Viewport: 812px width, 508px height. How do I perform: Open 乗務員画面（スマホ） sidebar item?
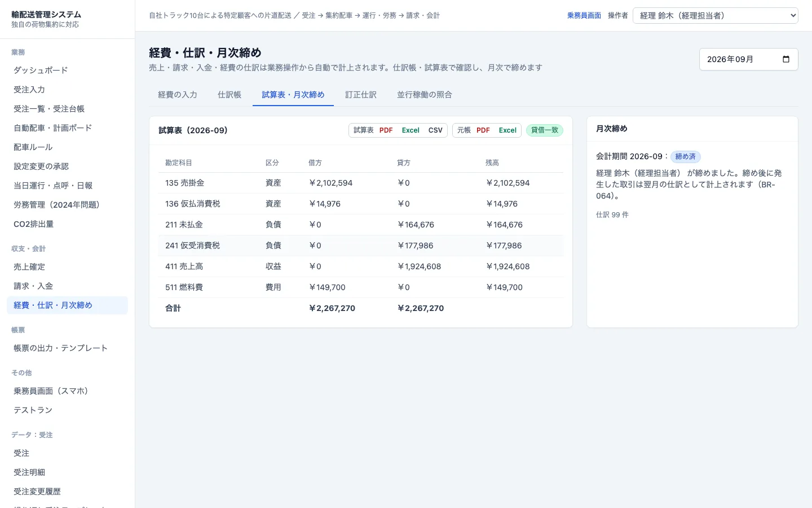[68, 391]
